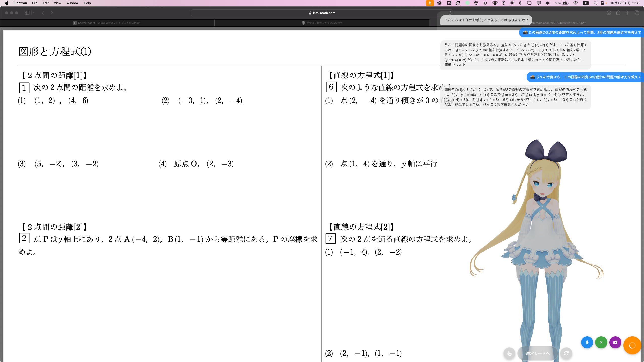Toggle the Japanese input source indicator
The image size is (644, 362).
(x=586, y=3)
